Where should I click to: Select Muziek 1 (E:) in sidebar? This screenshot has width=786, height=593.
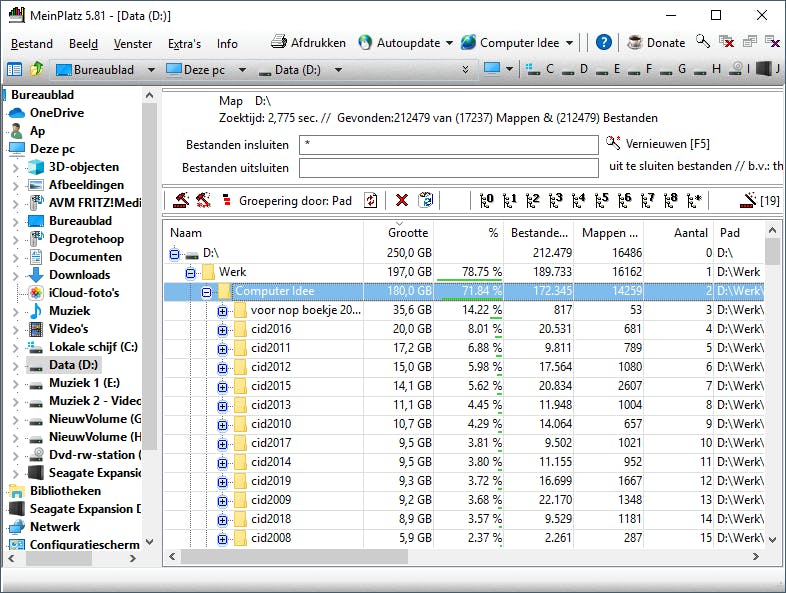coord(84,383)
